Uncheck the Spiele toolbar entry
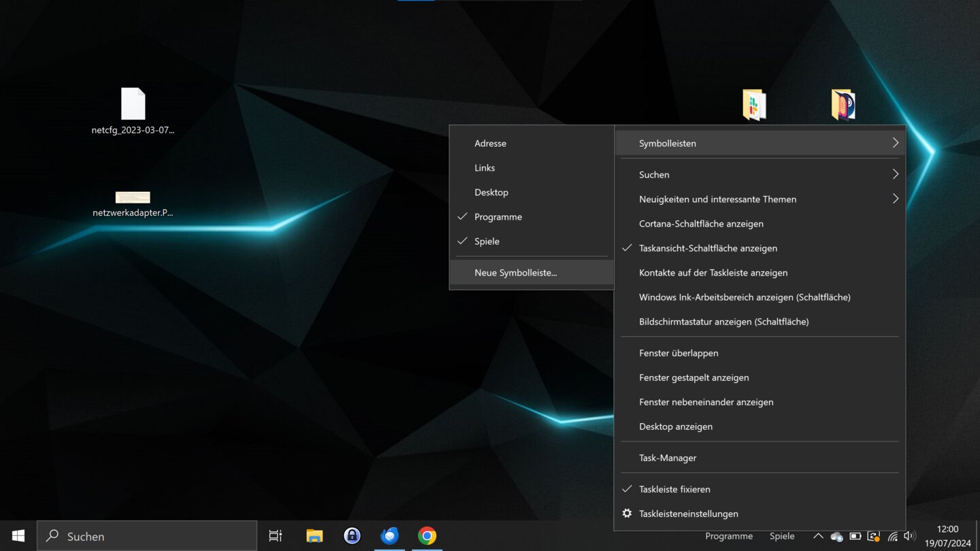Viewport: 980px width, 551px height. coord(487,241)
